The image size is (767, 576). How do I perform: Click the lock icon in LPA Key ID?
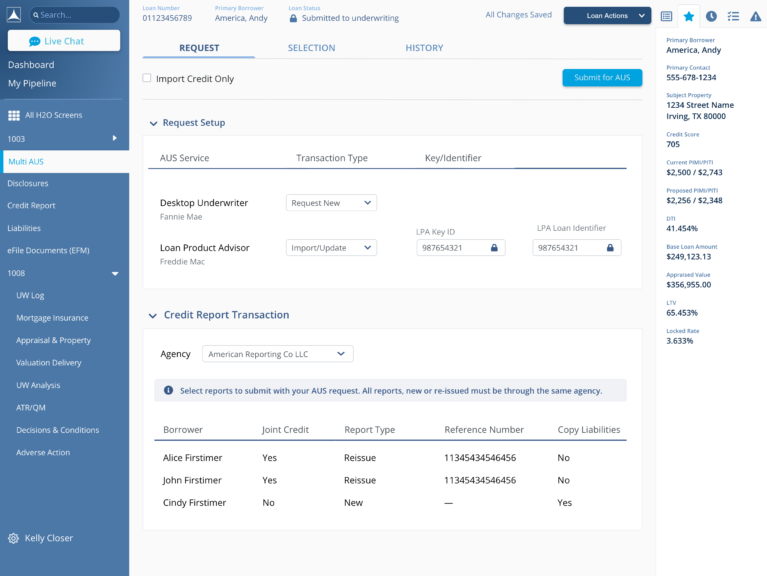[x=494, y=248]
